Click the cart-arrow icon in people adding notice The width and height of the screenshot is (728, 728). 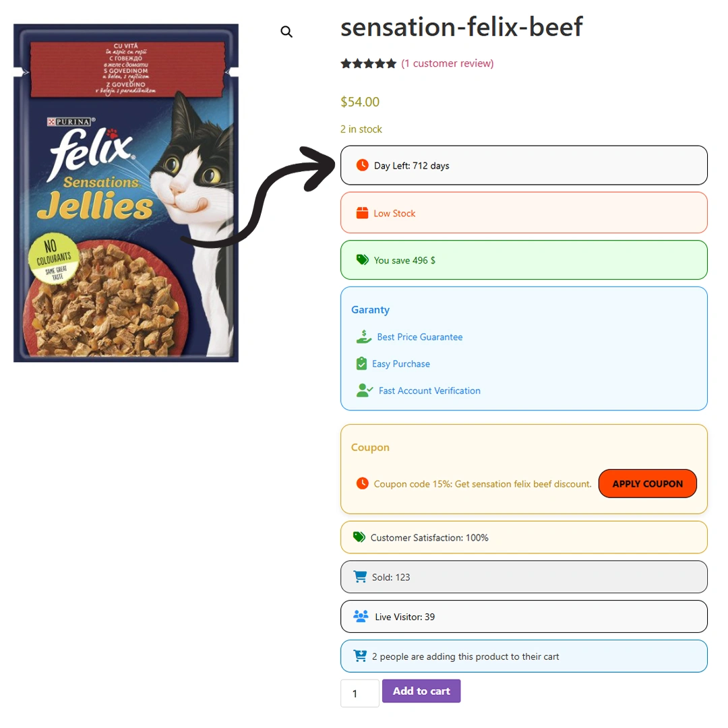pos(360,656)
